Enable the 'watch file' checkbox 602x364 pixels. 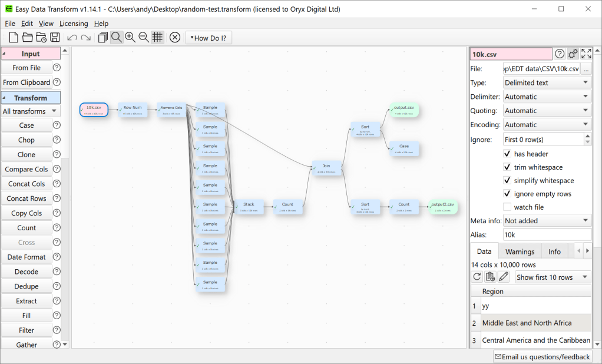click(507, 206)
